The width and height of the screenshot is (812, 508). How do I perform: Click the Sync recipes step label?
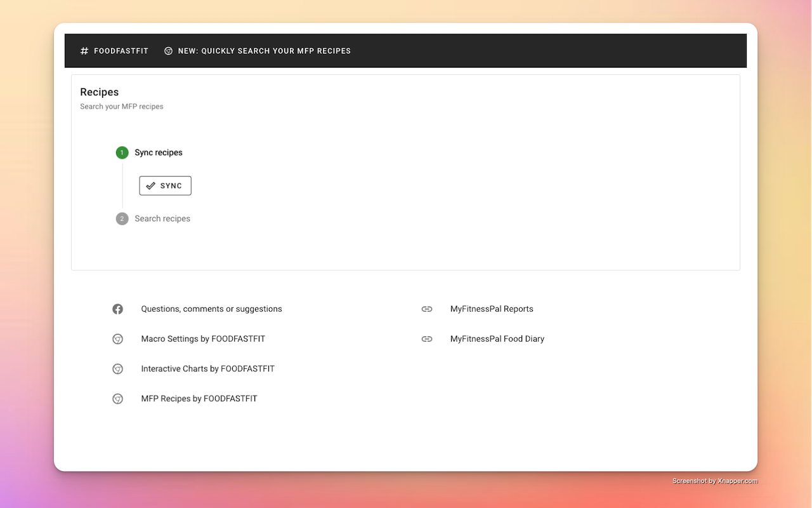(159, 152)
